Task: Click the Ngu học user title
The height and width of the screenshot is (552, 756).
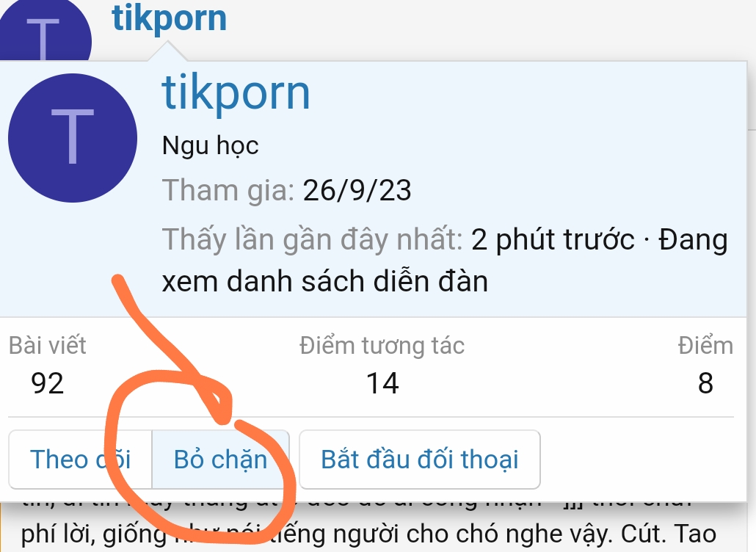Action: point(210,145)
